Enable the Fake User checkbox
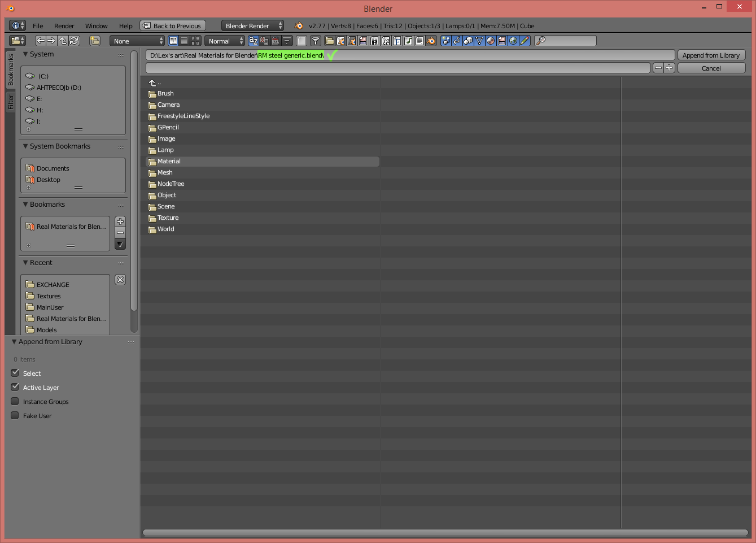The height and width of the screenshot is (543, 756). point(15,415)
